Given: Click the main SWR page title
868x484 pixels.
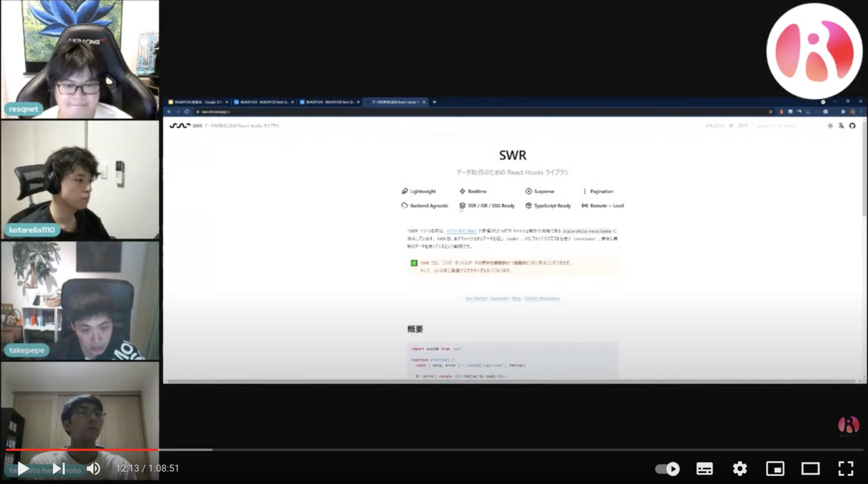Looking at the screenshot, I should click(x=513, y=155).
